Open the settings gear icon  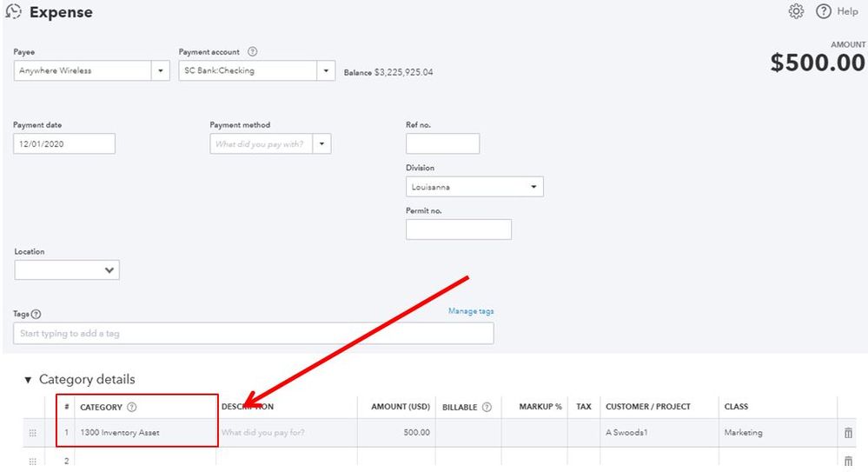click(796, 11)
